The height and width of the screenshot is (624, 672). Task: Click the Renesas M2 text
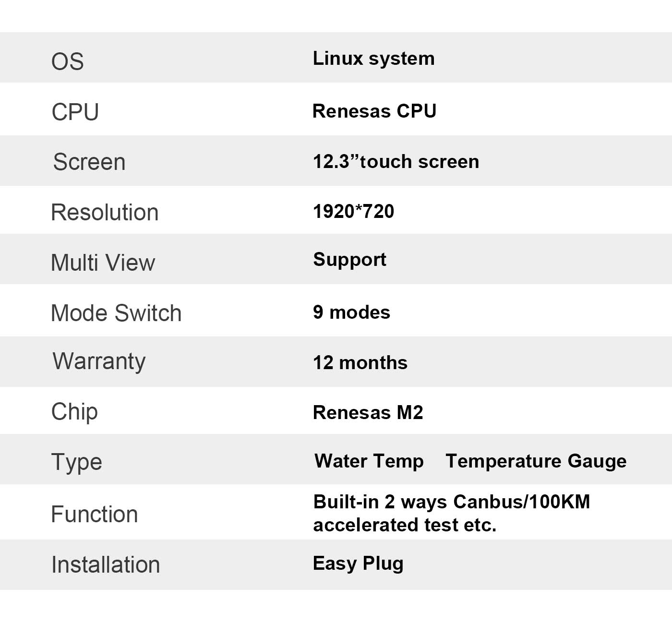(x=368, y=412)
